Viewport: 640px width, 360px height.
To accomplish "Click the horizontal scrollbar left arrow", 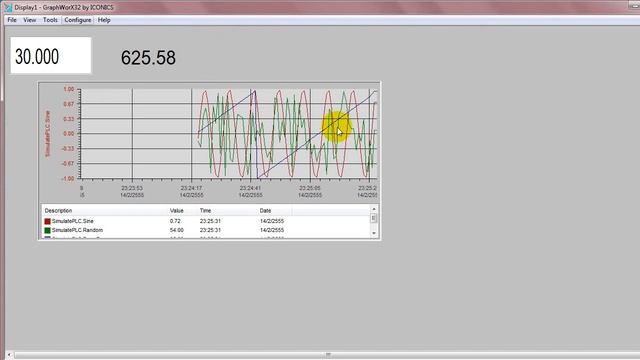I will click(9, 355).
